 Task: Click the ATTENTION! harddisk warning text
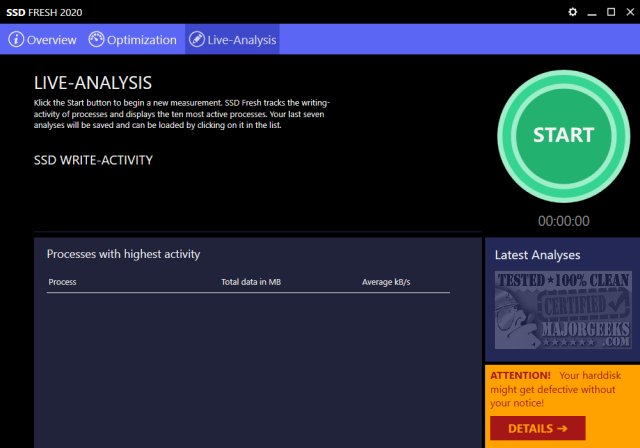pos(556,389)
